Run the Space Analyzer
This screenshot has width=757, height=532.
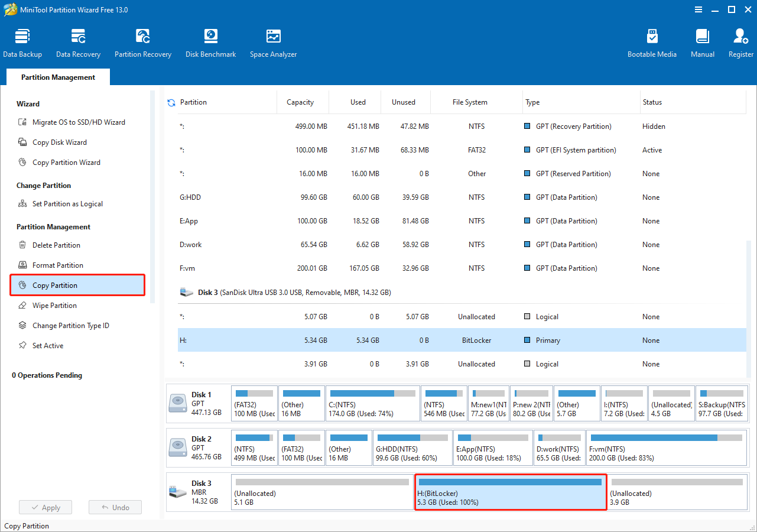pyautogui.click(x=272, y=41)
